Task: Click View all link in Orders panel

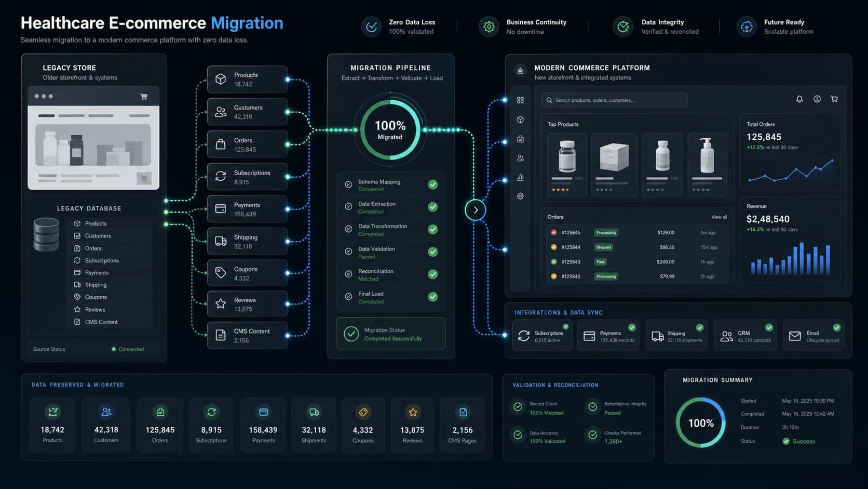Action: pos(719,217)
